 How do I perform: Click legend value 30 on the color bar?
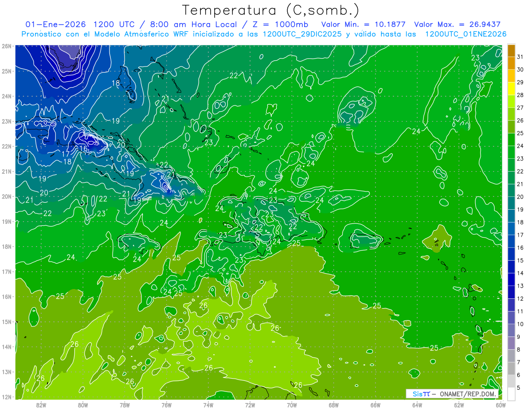point(520,69)
